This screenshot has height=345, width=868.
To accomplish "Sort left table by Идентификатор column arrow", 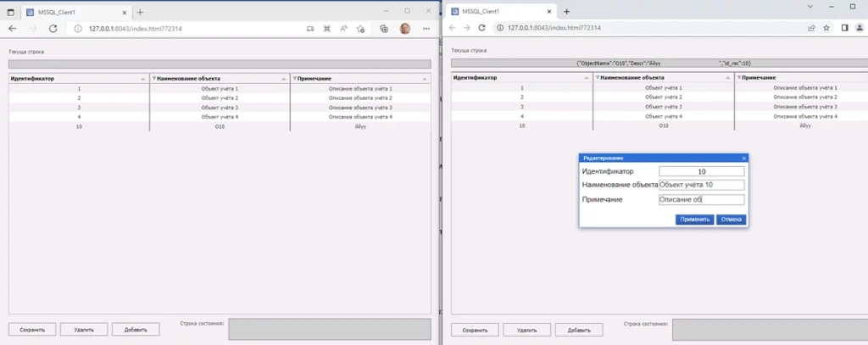I will [142, 78].
